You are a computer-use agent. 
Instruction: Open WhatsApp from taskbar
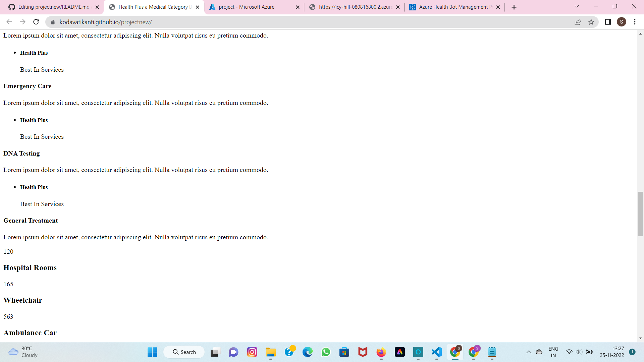coord(326,352)
